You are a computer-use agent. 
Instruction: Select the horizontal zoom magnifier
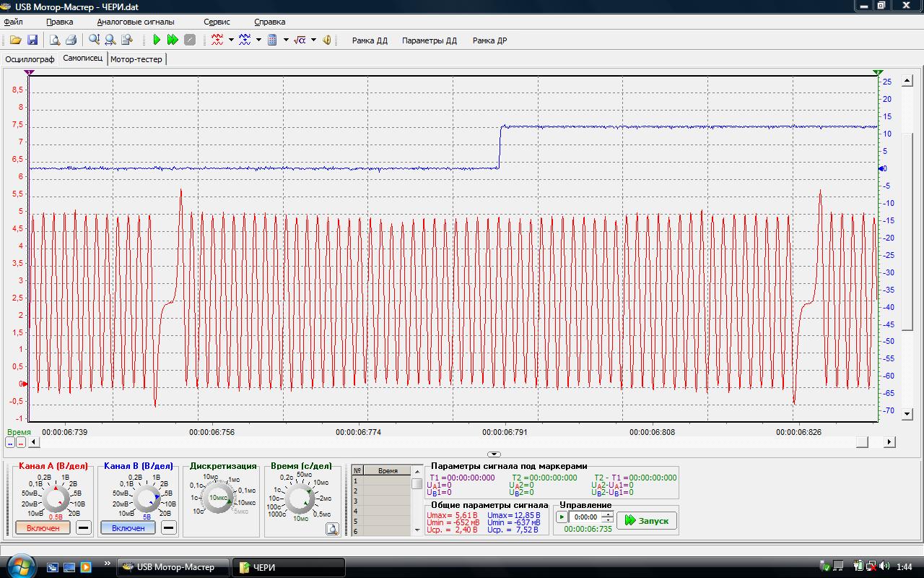coord(110,40)
